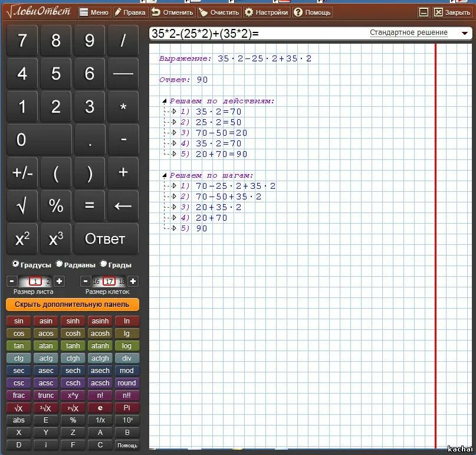Image resolution: width=476 pixels, height=455 pixels.
Task: Click Отменить to undo
Action: click(173, 12)
